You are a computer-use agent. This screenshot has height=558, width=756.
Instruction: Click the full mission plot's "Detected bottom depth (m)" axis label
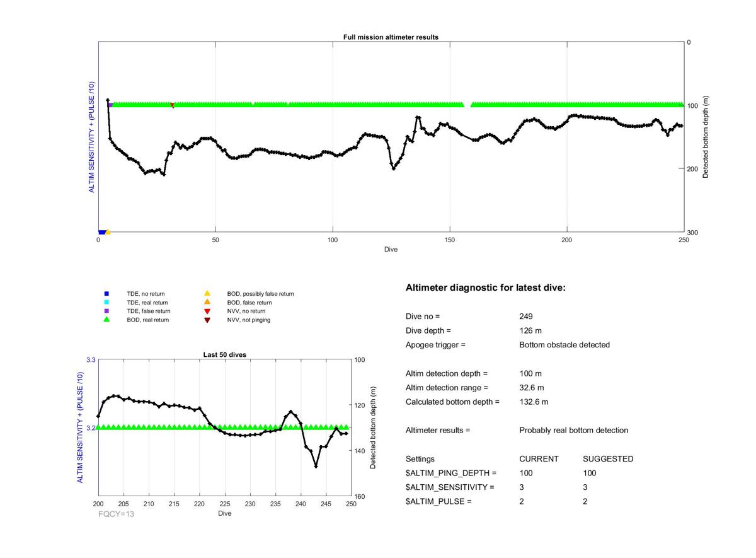pyautogui.click(x=706, y=137)
